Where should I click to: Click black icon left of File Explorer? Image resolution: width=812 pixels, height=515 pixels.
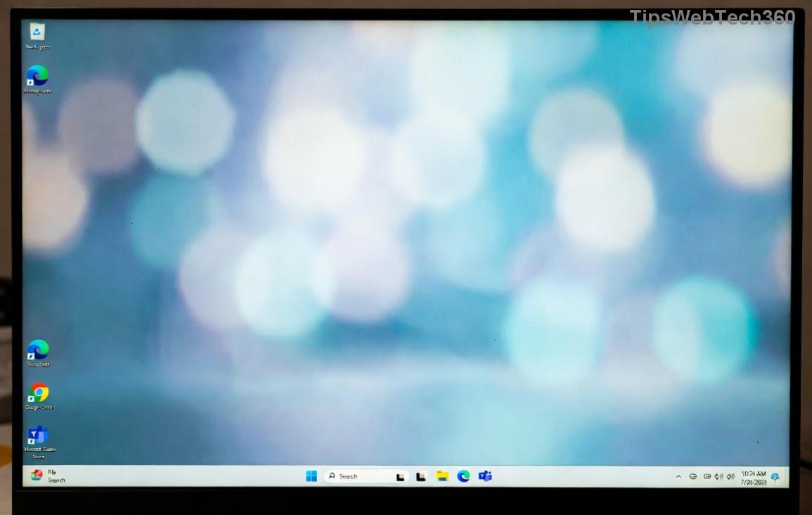pyautogui.click(x=421, y=477)
